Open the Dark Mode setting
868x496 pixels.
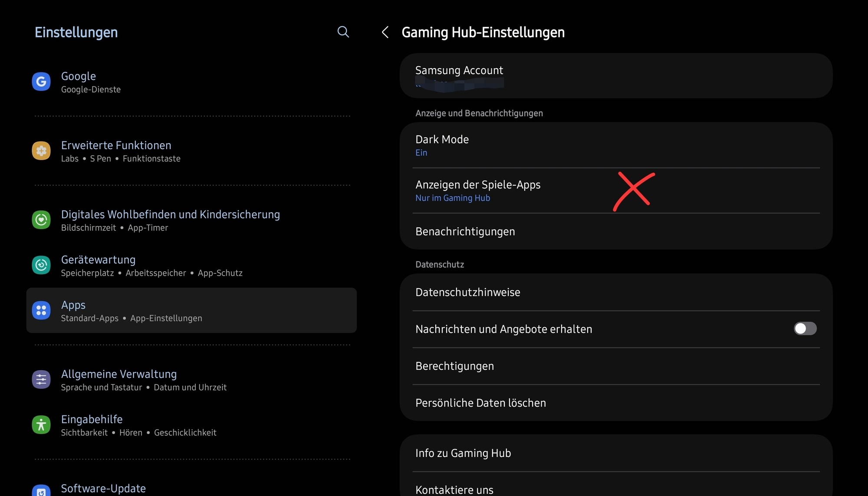click(x=442, y=145)
